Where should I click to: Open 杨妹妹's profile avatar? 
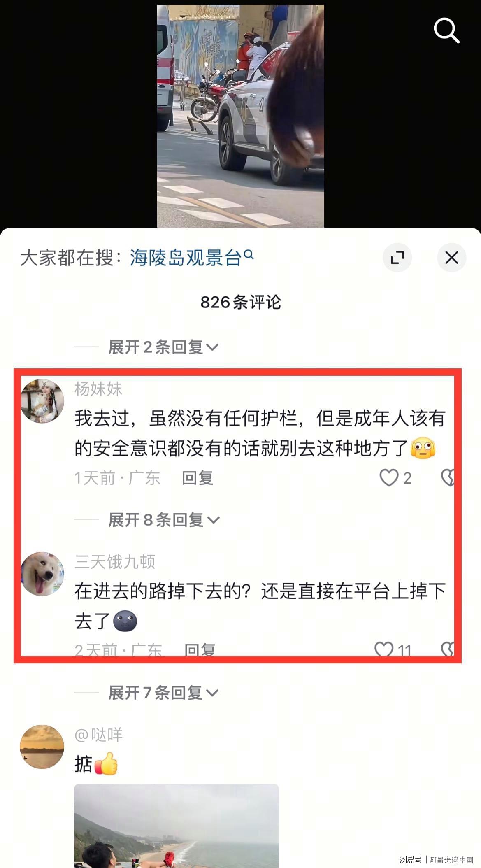tap(42, 401)
